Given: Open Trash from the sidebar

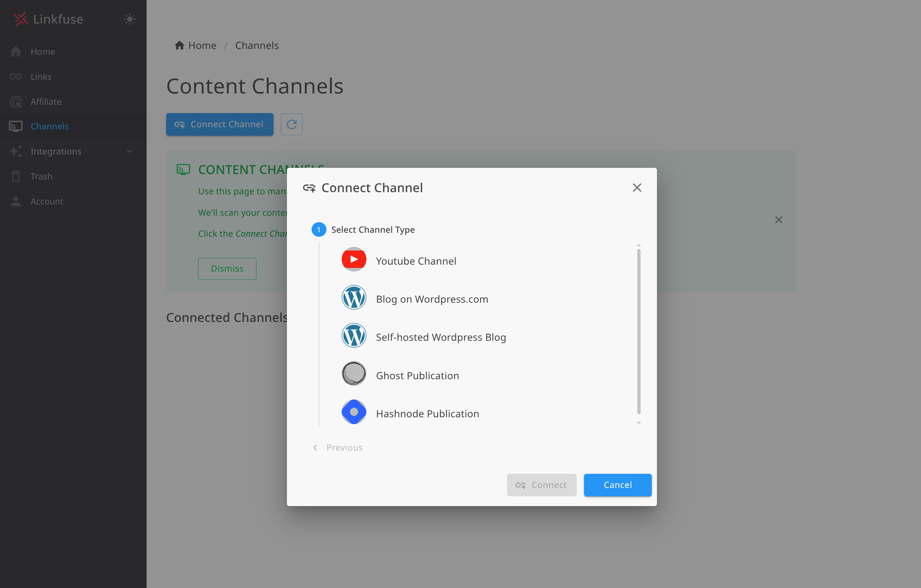Looking at the screenshot, I should 41,176.
